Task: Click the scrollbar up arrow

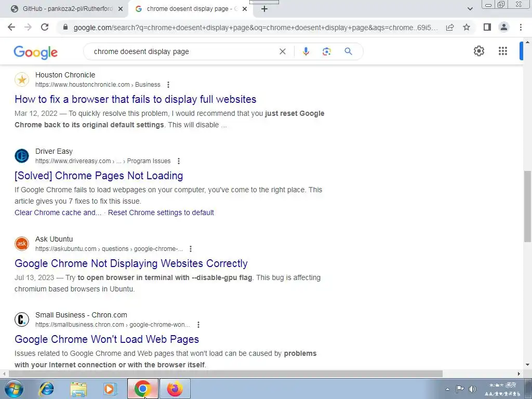Action: 527,42
